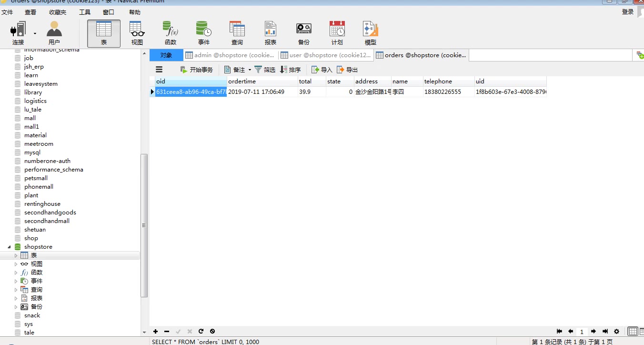The width and height of the screenshot is (644, 345).
Task: Open the 窗口 menu
Action: (x=109, y=12)
